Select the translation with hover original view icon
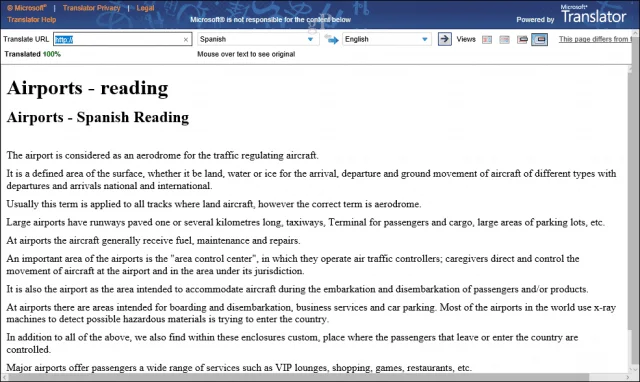This screenshot has height=382, width=640. coord(540,40)
